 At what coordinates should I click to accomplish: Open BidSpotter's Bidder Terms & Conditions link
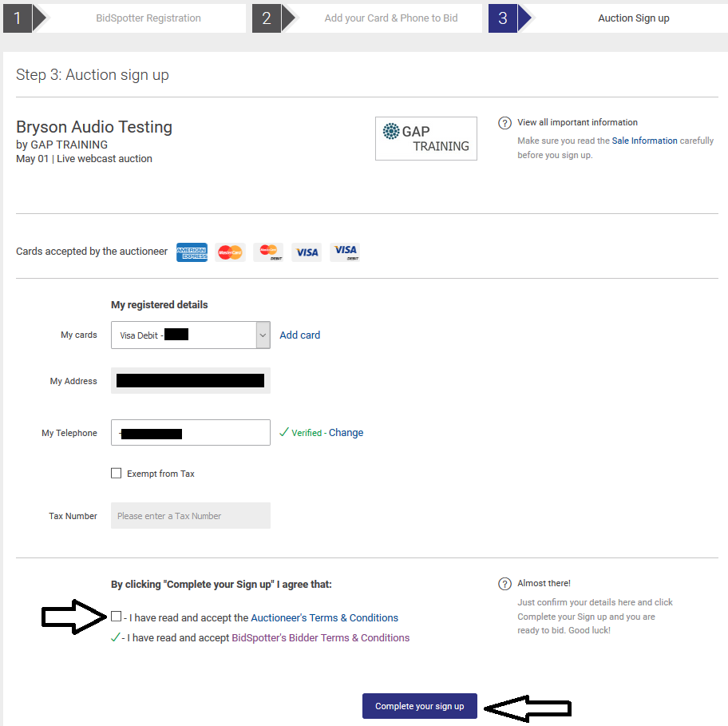(320, 638)
